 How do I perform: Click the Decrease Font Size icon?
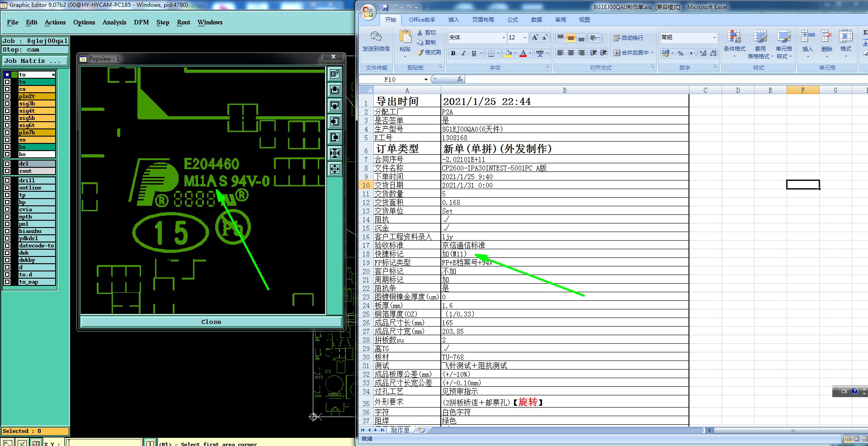point(545,38)
